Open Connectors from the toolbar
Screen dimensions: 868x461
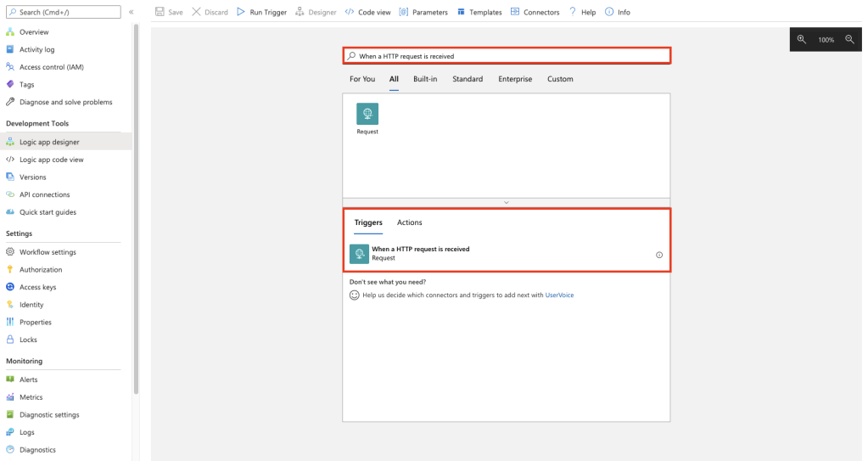535,13
